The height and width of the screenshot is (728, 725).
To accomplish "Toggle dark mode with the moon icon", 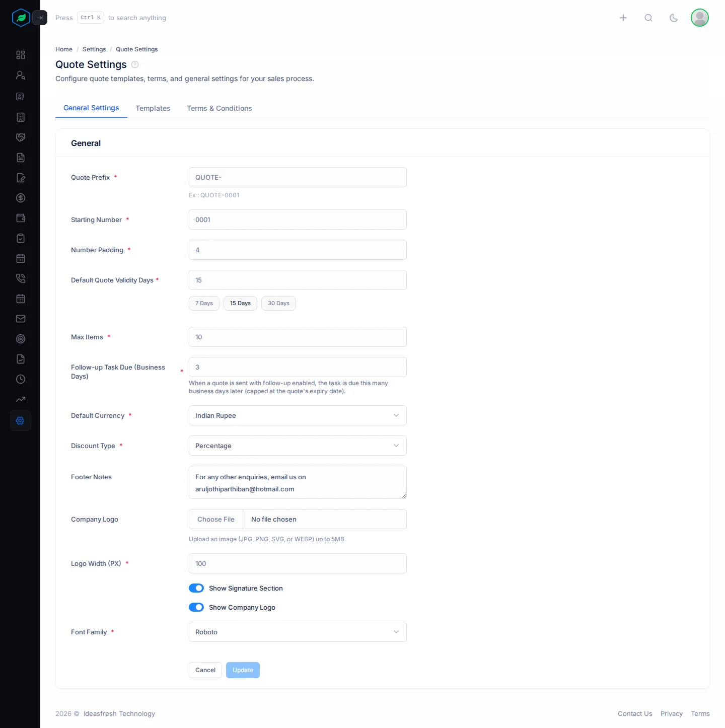I will pyautogui.click(x=674, y=18).
